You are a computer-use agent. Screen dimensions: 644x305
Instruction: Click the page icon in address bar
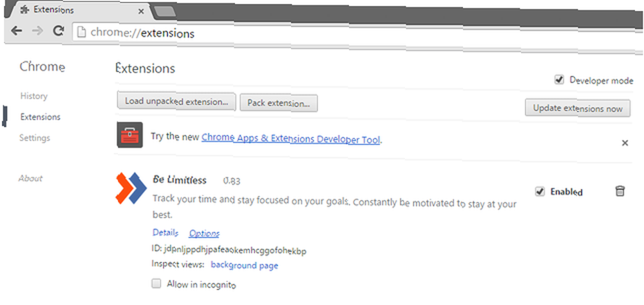tap(82, 32)
